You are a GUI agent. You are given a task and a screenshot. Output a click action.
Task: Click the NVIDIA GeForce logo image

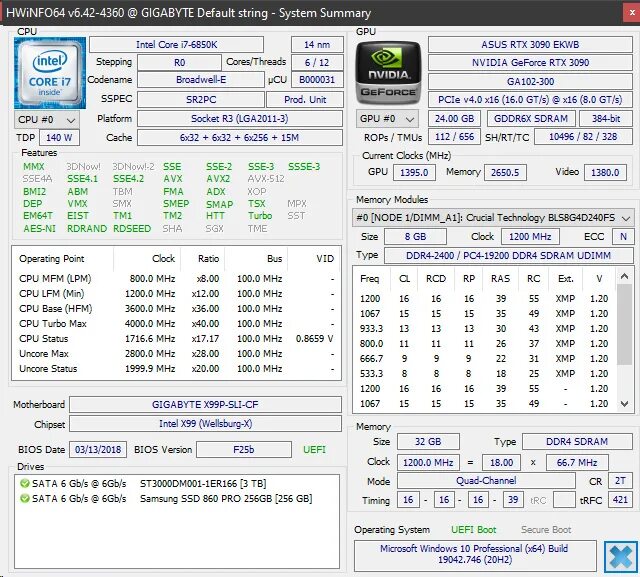point(388,73)
